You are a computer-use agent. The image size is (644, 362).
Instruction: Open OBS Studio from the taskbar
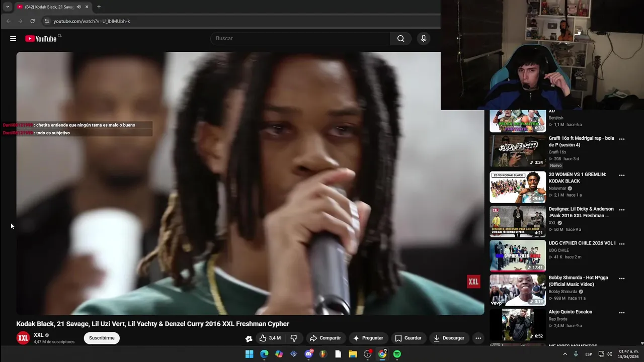tap(367, 354)
